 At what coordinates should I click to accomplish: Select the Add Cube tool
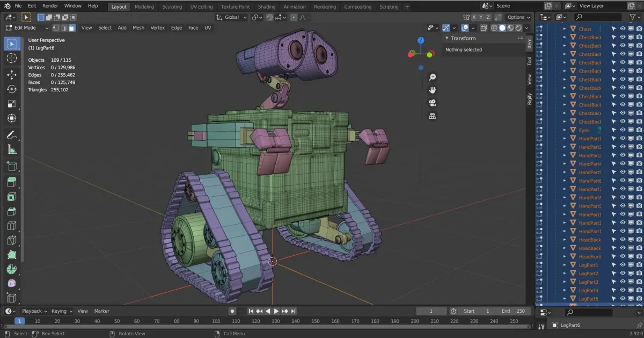coord(12,166)
